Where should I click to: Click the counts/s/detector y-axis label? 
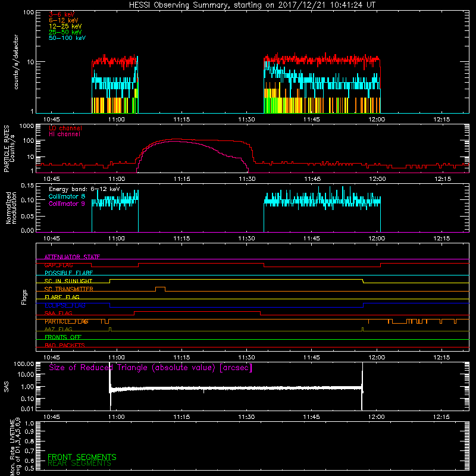pyautogui.click(x=16, y=62)
